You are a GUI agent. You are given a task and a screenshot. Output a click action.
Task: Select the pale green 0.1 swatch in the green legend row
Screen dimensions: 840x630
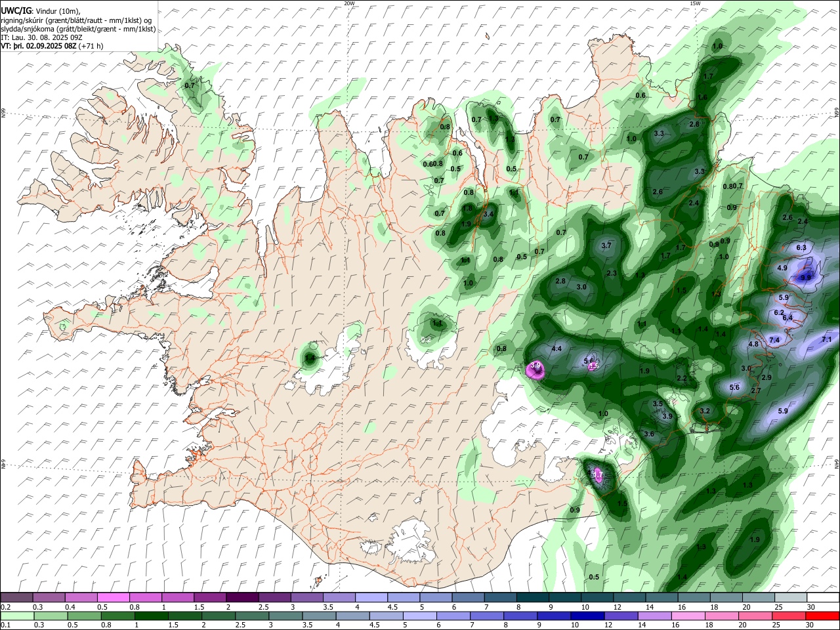click(x=16, y=616)
